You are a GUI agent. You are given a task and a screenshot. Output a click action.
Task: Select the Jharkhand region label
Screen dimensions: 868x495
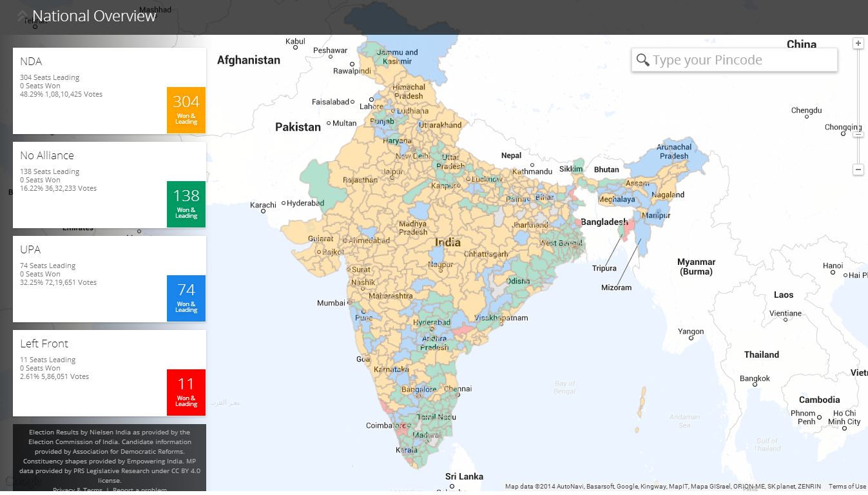coord(530,225)
